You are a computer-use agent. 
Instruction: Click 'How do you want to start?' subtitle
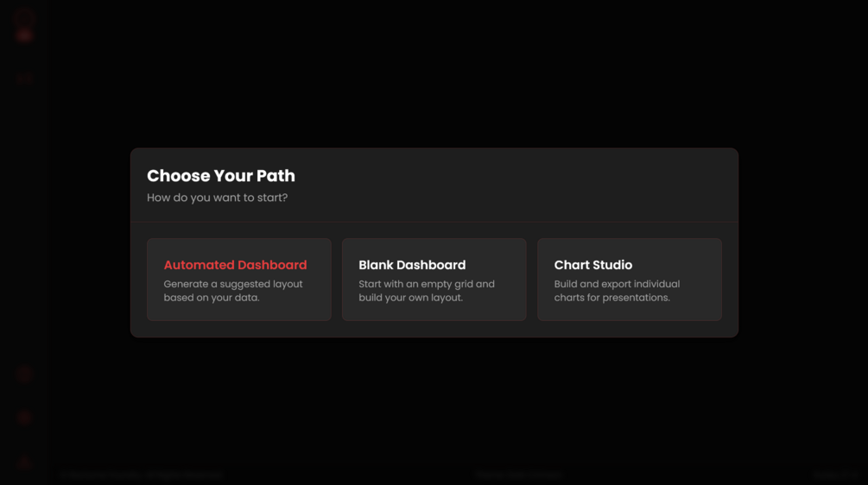217,198
